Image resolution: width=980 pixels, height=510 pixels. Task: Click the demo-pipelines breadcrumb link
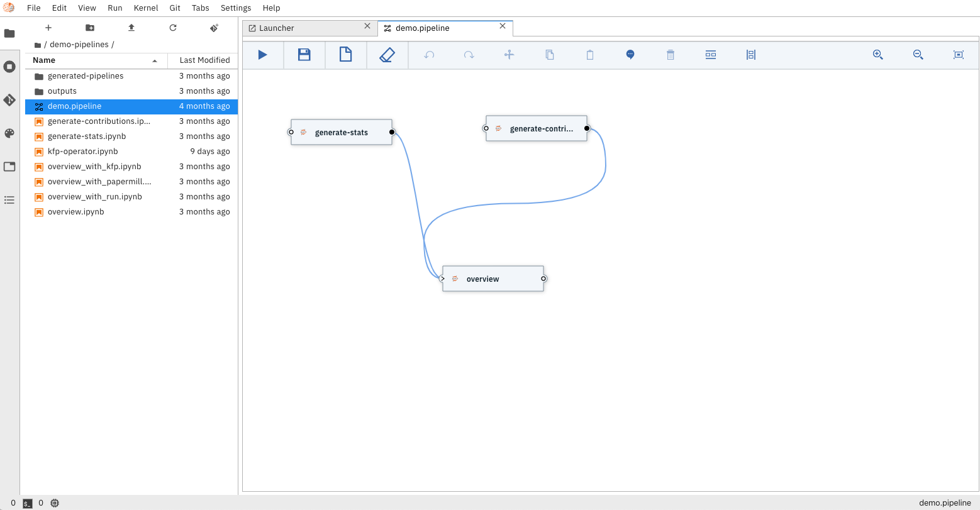(79, 45)
